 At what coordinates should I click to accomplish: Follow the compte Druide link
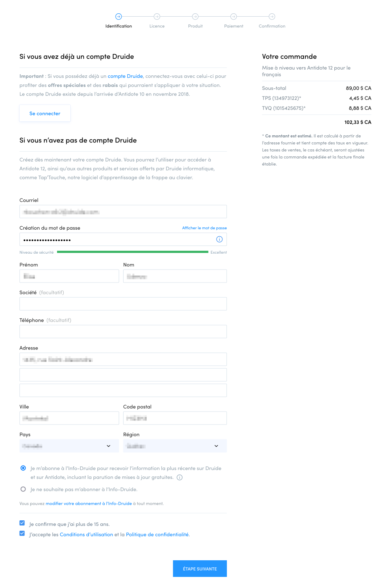pyautogui.click(x=125, y=76)
